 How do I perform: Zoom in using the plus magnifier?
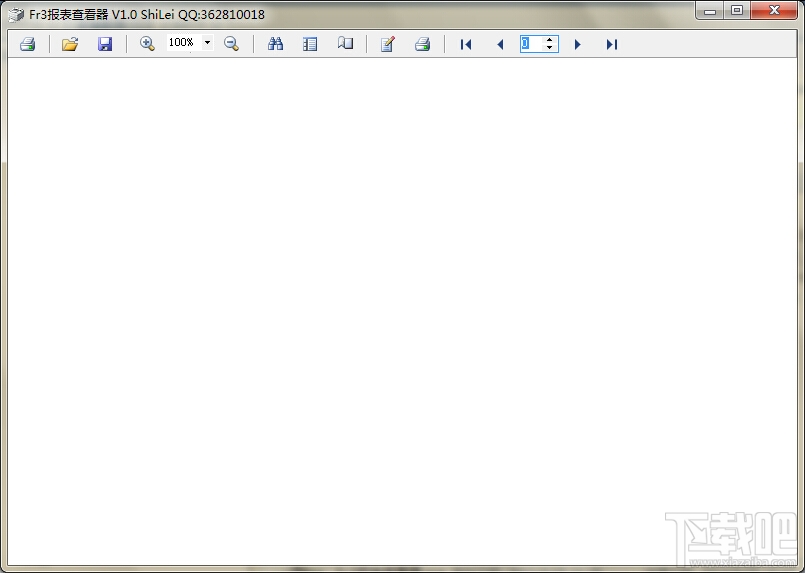pos(147,44)
